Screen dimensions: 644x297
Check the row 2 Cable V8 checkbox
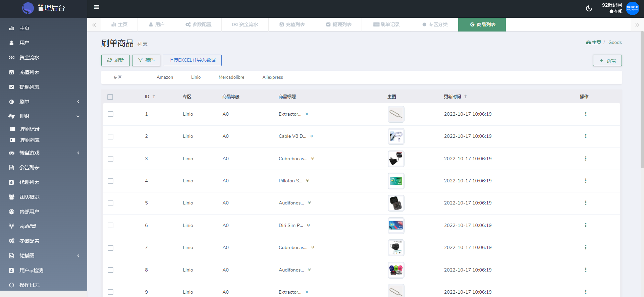pyautogui.click(x=110, y=137)
